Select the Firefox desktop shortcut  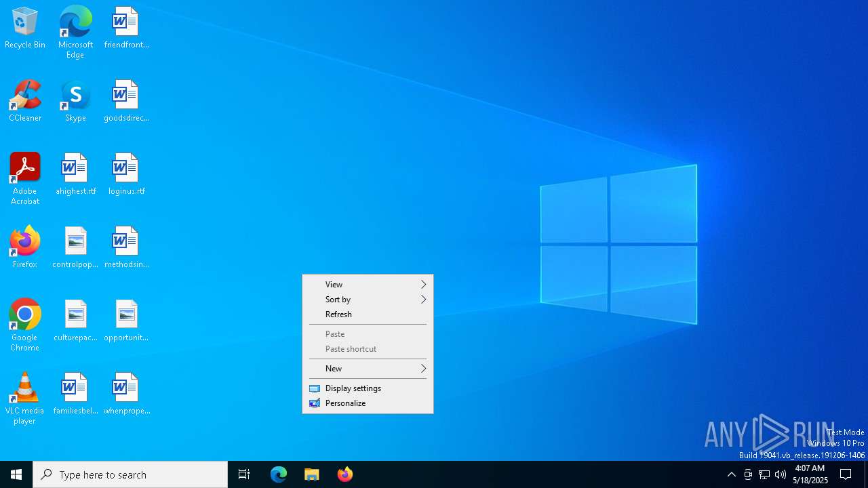(25, 248)
